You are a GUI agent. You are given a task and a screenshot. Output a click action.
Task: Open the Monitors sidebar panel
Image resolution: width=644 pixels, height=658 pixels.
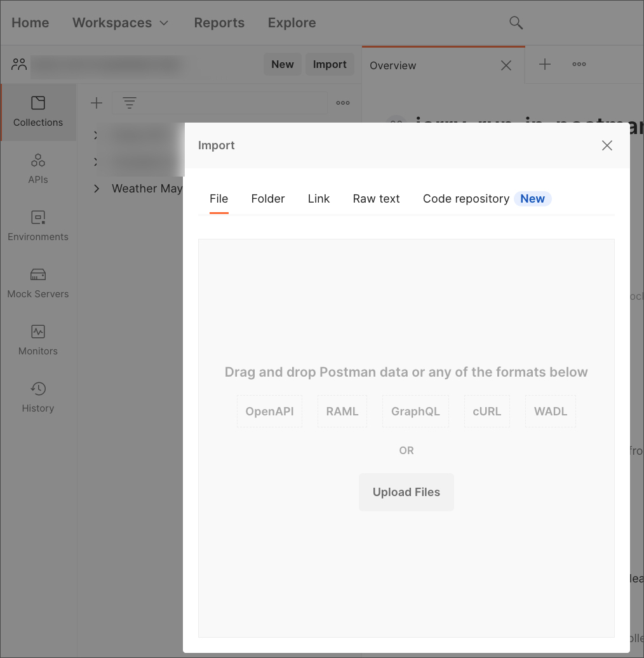pos(38,340)
